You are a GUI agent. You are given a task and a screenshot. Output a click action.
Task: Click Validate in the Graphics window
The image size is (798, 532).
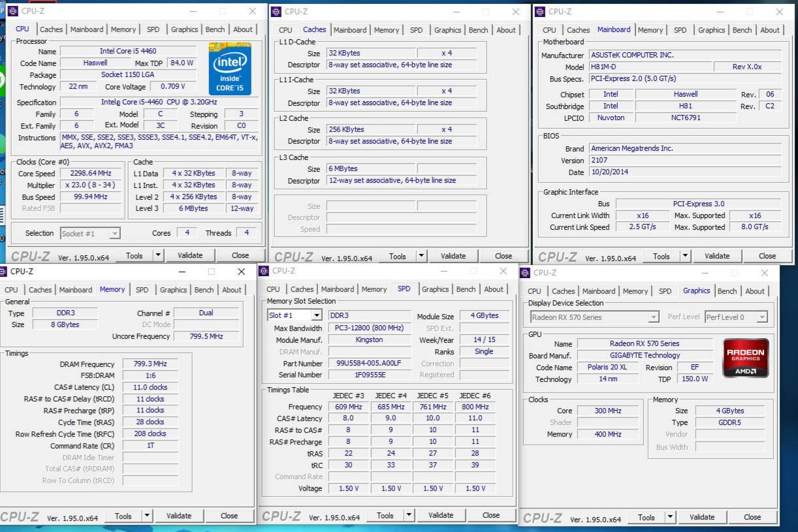click(x=702, y=517)
